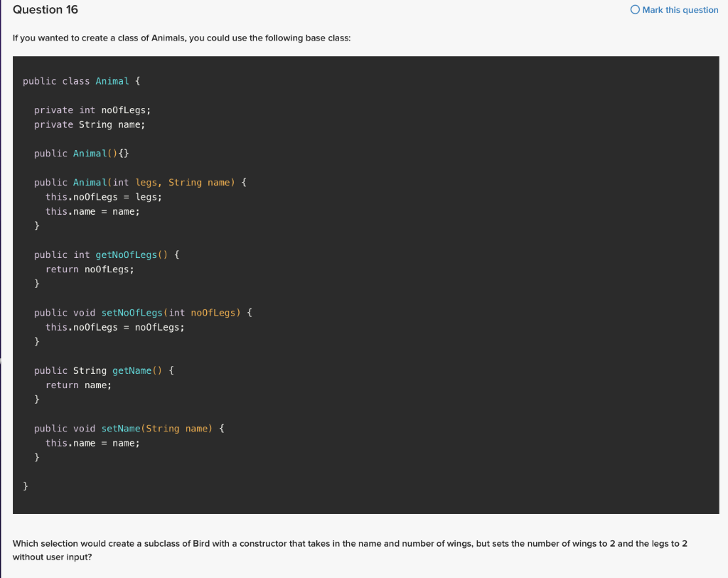Click the getNoOfLegs method name
The width and height of the screenshot is (728, 578).
[130, 255]
